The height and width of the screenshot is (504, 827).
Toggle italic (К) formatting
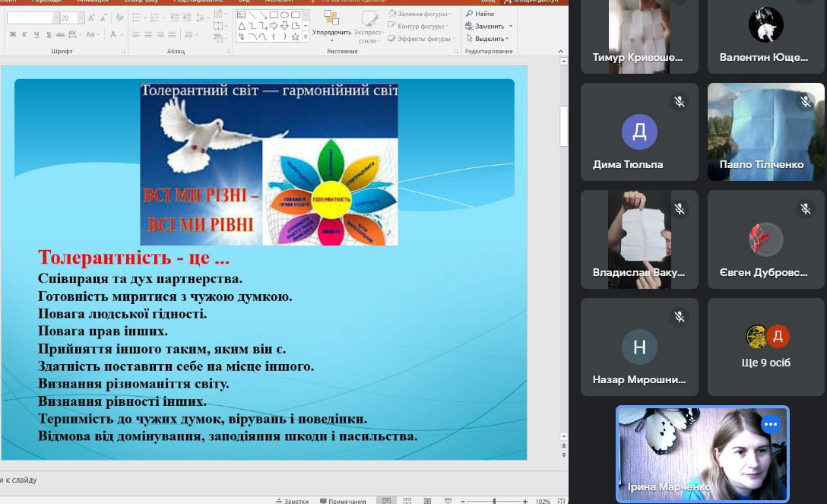click(24, 35)
